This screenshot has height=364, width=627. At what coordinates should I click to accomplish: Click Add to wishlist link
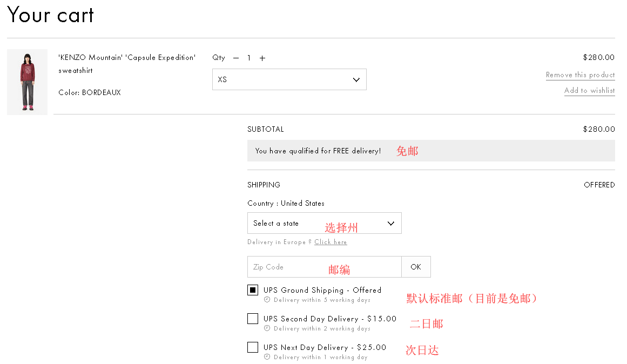[589, 91]
